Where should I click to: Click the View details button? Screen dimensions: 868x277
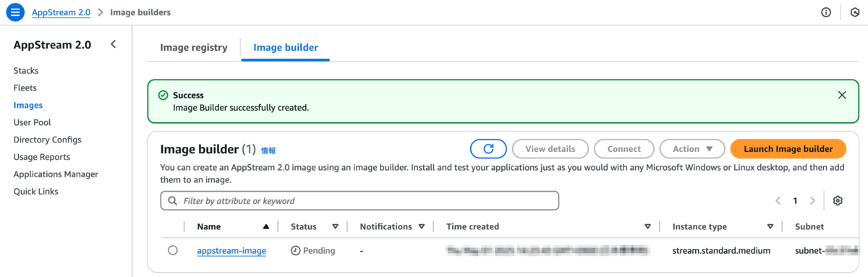(x=550, y=149)
